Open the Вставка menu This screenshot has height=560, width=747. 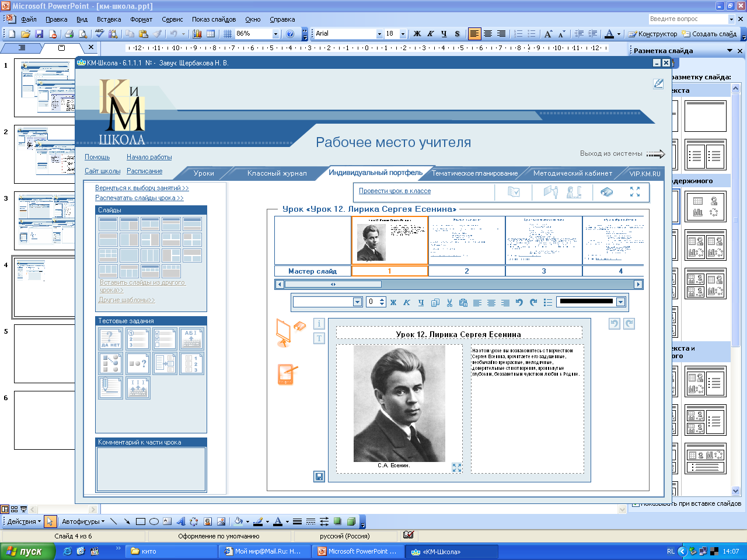pyautogui.click(x=109, y=19)
